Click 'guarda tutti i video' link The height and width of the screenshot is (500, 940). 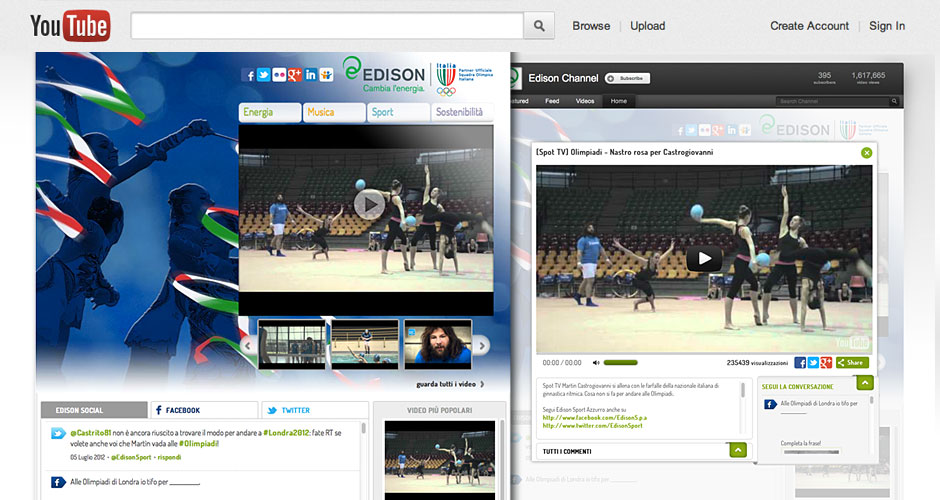pos(450,384)
